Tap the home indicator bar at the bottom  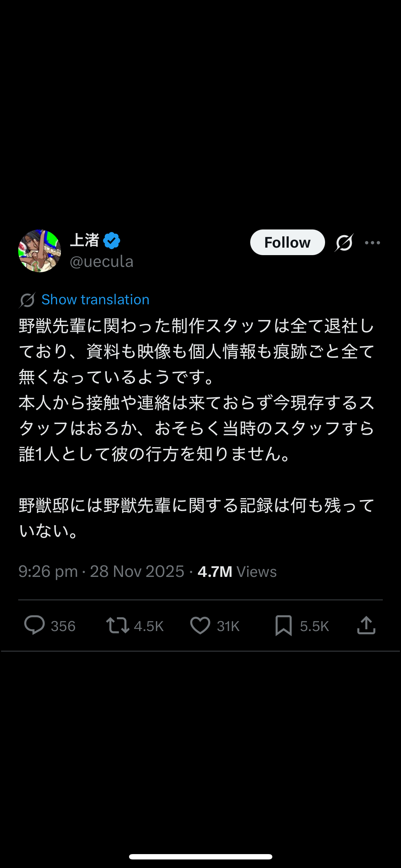coord(200,857)
